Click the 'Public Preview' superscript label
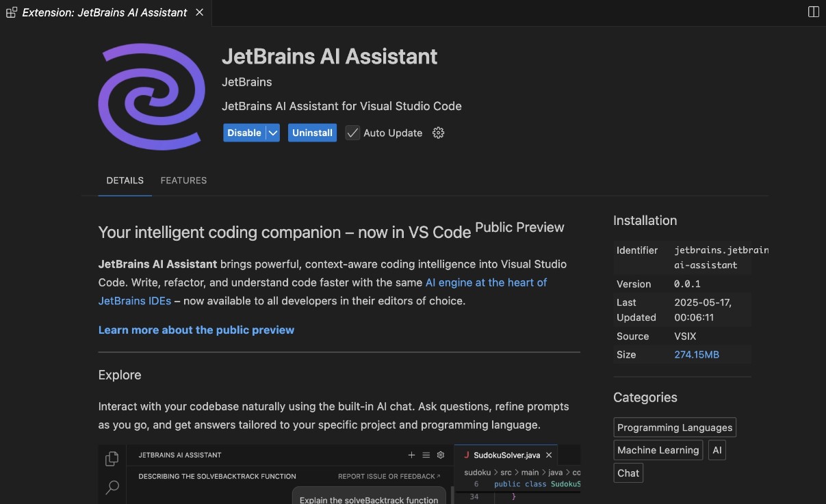Viewport: 826px width, 504px height. 519,228
